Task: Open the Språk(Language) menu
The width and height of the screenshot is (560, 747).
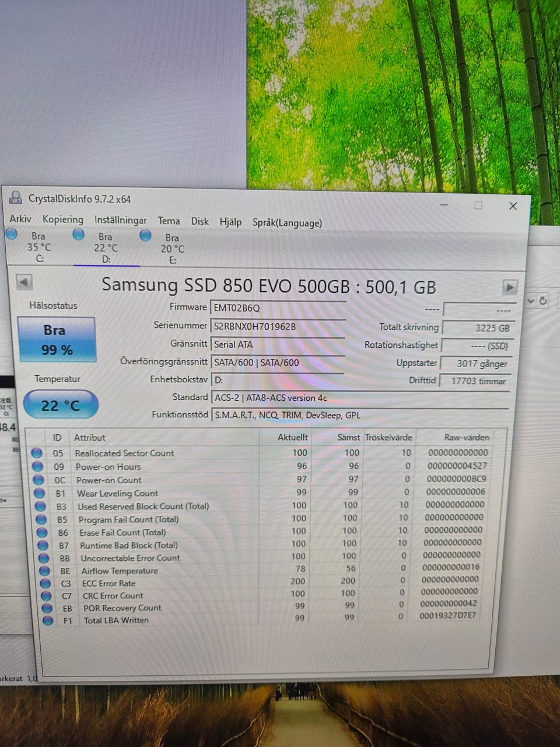Action: (287, 223)
